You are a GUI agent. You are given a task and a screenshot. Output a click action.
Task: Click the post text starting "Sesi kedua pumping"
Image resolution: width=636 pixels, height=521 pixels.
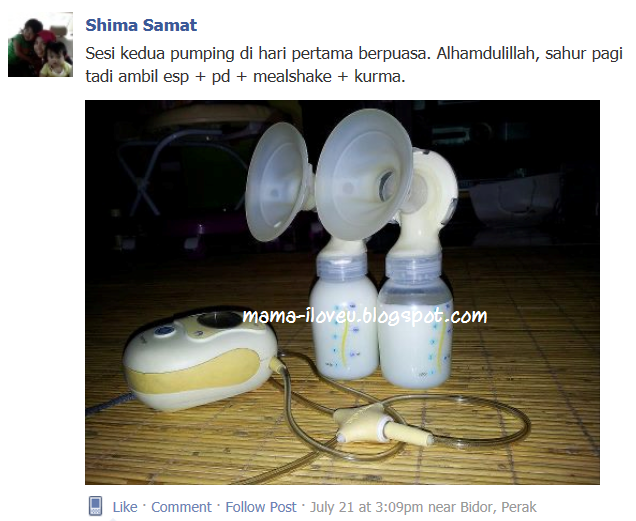point(354,65)
